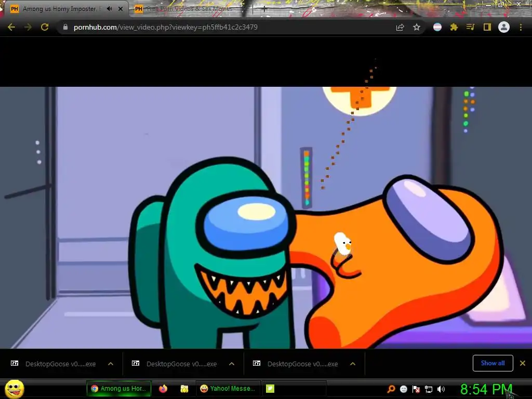This screenshot has width=532, height=399.
Task: Mute the first tab via speaker icon
Action: pos(109,9)
